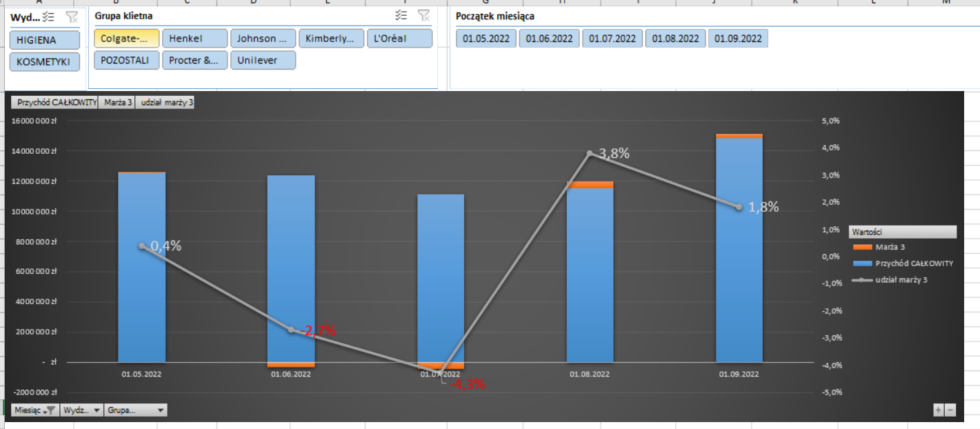The height and width of the screenshot is (429, 980).
Task: Click the orange Marża 3 legend swatch
Action: [x=862, y=247]
